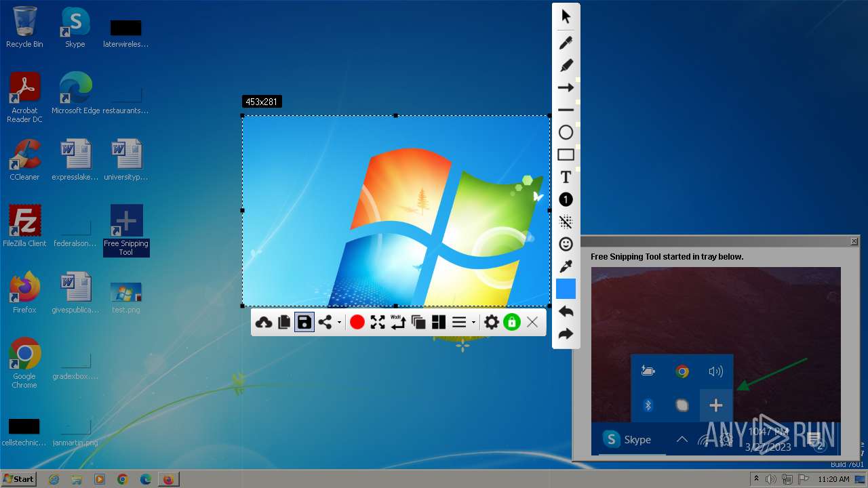Click the tray tutorial image in notification
The height and width of the screenshot is (488, 868).
pyautogui.click(x=715, y=361)
